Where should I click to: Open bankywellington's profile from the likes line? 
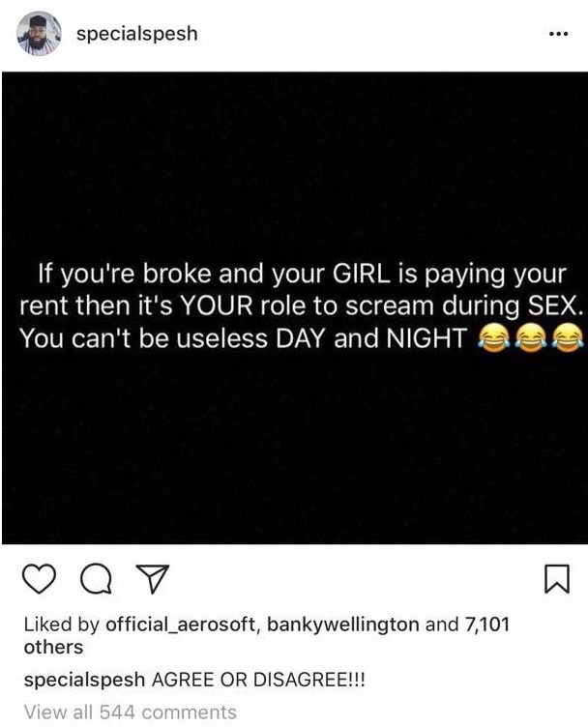click(x=343, y=625)
